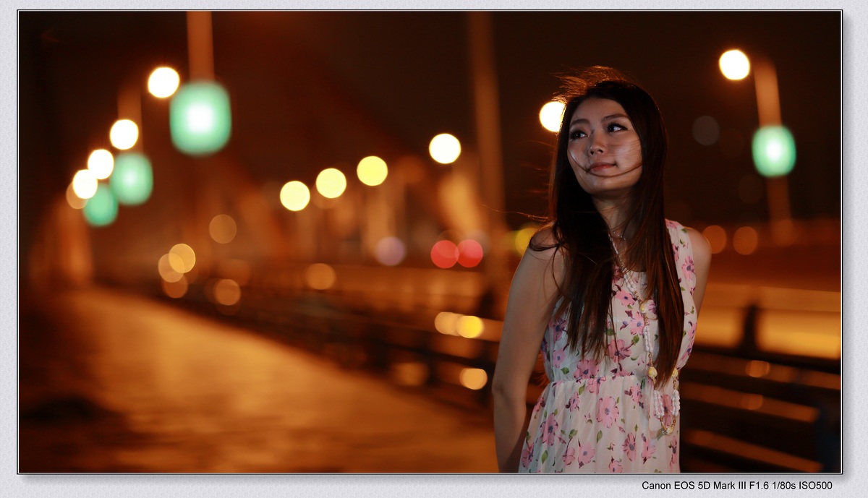868x498 pixels.
Task: Click the "Canon EOS 5D Mark III F1.6 1/80s ISO500" caption
Action: click(x=736, y=486)
